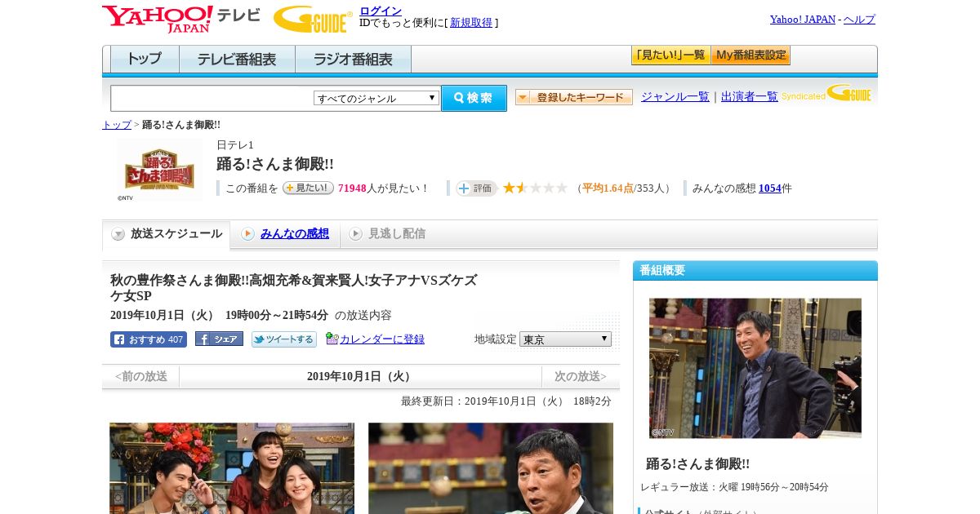Open the テレビ番組表 navigation tab
Image resolution: width=980 pixels, height=514 pixels.
pyautogui.click(x=237, y=60)
